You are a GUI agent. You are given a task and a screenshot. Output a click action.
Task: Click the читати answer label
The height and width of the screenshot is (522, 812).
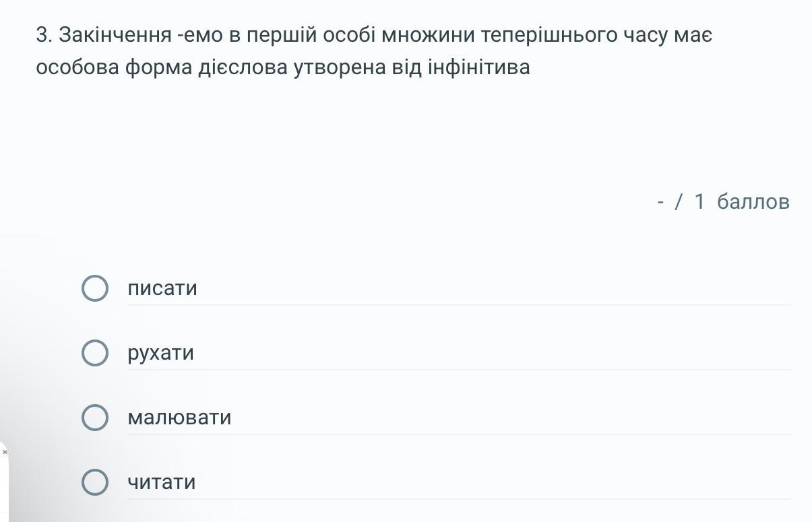click(x=162, y=482)
